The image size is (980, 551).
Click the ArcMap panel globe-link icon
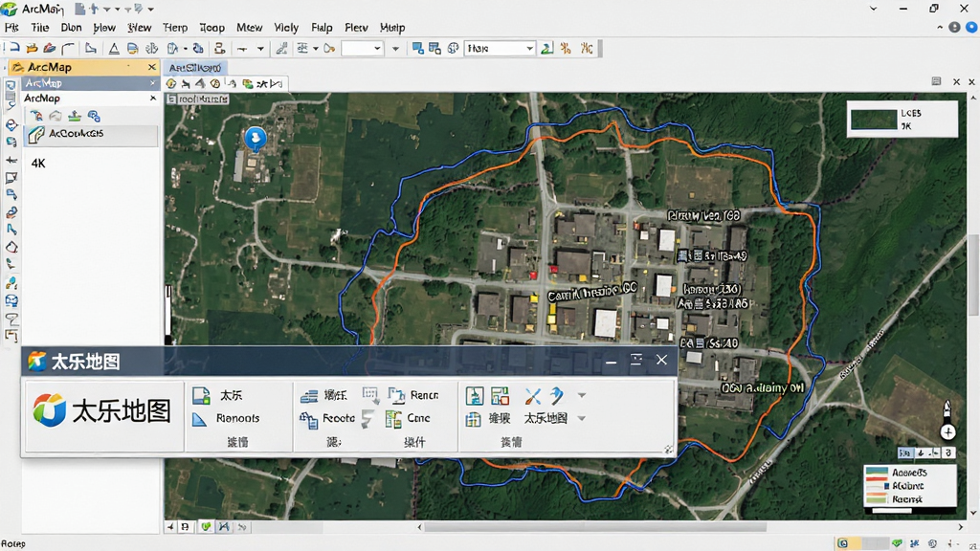click(94, 116)
